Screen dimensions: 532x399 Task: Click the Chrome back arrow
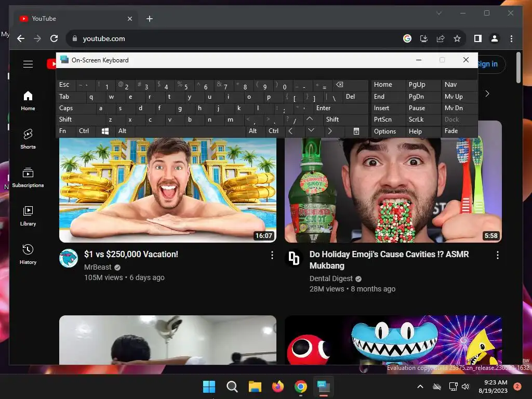[21, 38]
